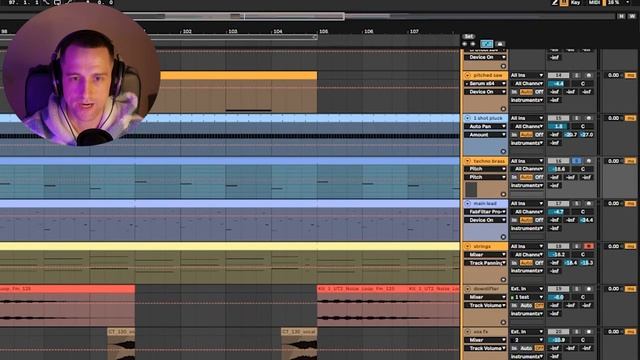Toggle strings track activator button
640x360 pixels.
(558, 247)
